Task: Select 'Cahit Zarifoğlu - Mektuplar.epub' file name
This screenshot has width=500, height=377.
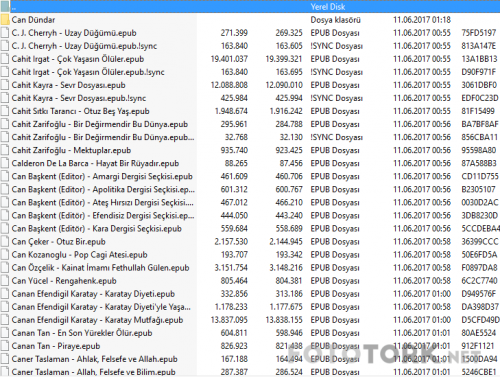Action: click(71, 150)
